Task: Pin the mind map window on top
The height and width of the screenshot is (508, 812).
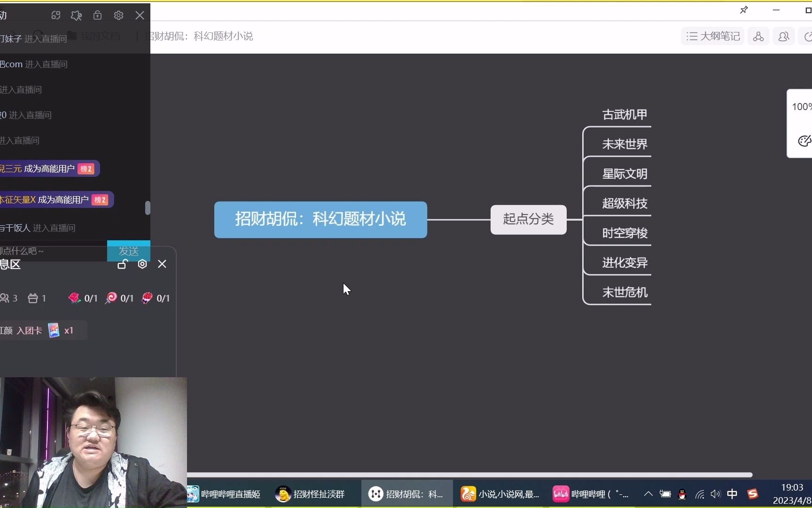Action: pos(744,10)
